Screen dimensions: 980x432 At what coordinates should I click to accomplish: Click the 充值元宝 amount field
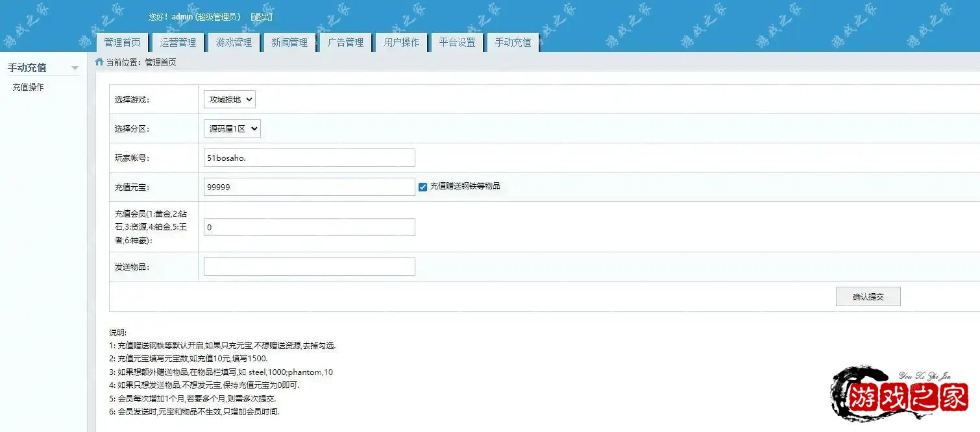pyautogui.click(x=309, y=187)
